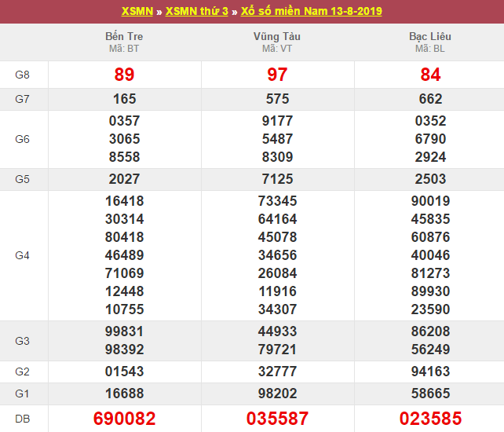The height and width of the screenshot is (432, 504).
Task: Select G5 number 7125
Action: pos(277,179)
